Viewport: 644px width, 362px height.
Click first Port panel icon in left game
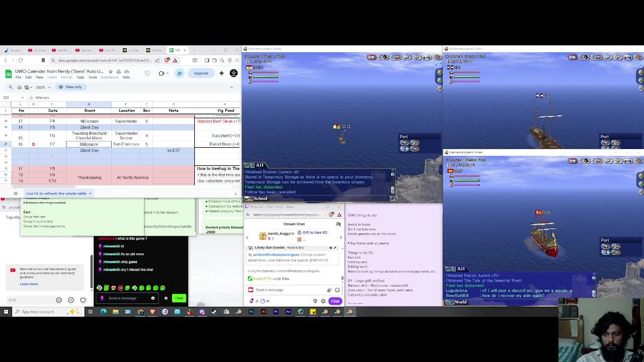coord(404,143)
